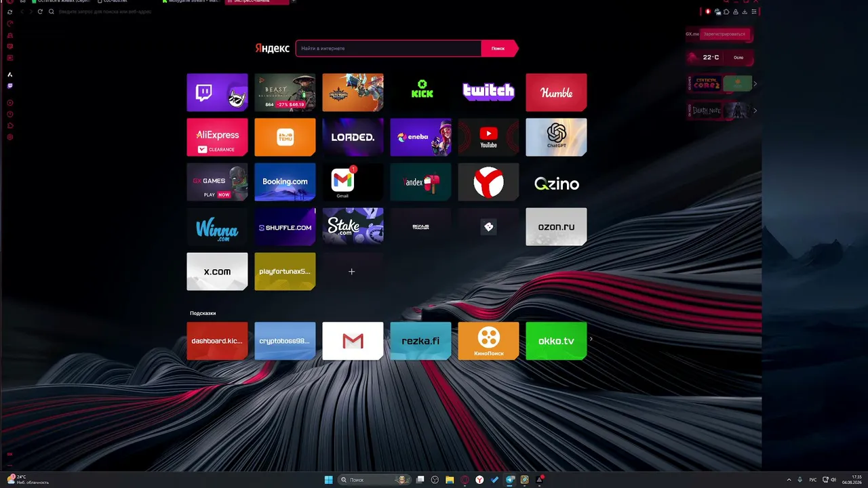The height and width of the screenshot is (488, 868).
Task: Open the Shuffle.com speed dial tile
Action: (285, 226)
